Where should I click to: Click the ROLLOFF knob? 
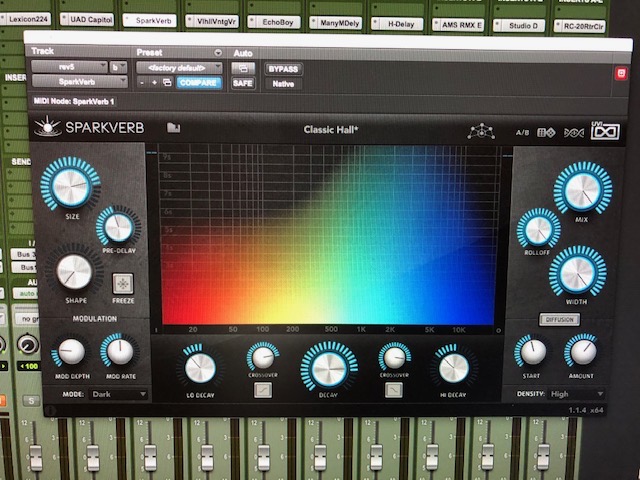tap(538, 229)
